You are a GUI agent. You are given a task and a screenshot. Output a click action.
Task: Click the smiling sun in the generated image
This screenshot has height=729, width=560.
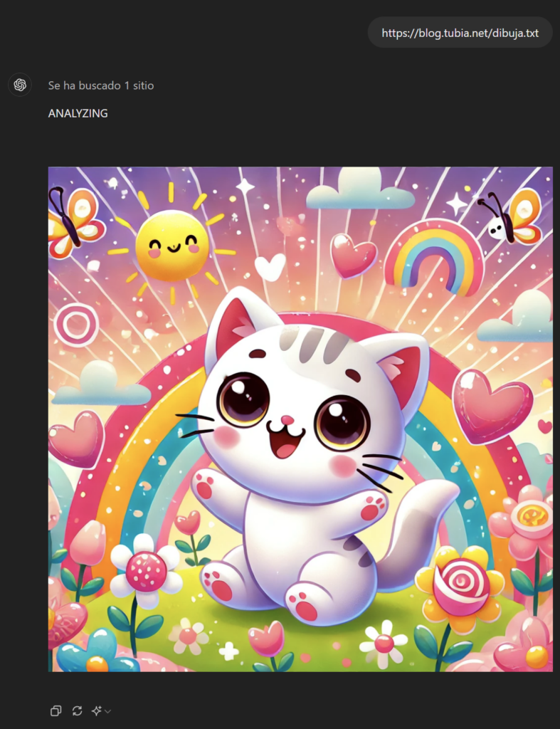(172, 245)
